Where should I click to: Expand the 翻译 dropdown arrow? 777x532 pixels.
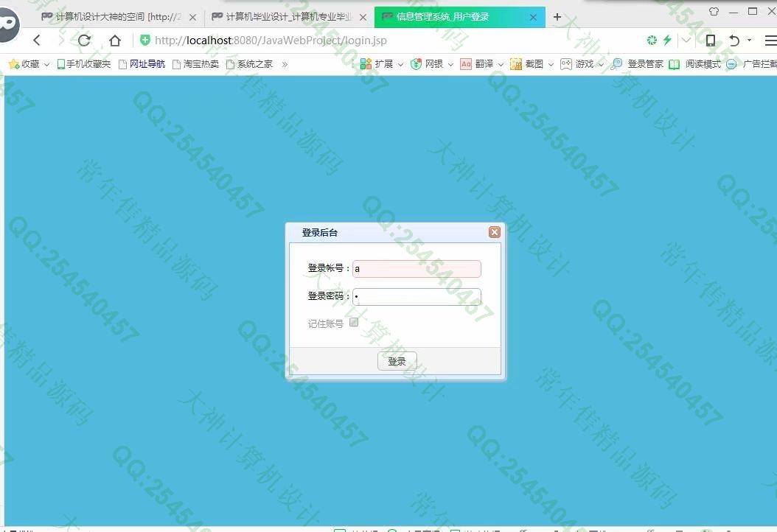tap(501, 64)
